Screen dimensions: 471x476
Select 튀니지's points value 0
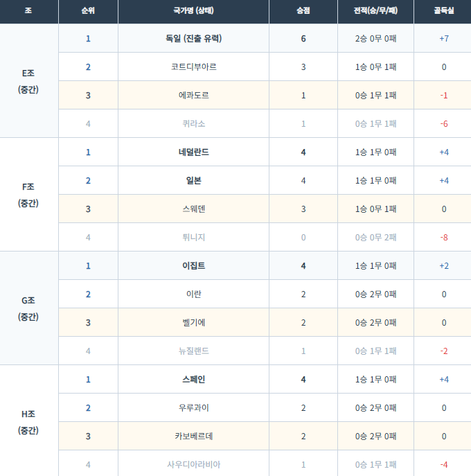303,238
